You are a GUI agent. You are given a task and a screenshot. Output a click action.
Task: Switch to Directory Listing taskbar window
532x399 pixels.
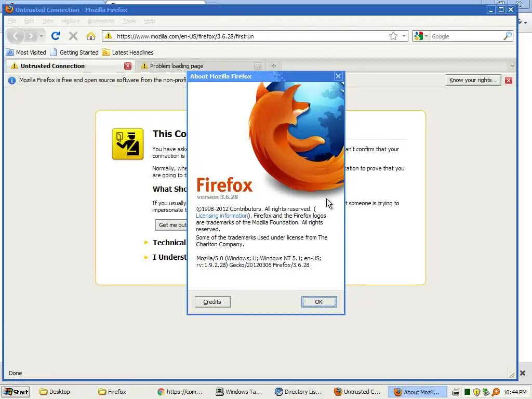pyautogui.click(x=298, y=392)
